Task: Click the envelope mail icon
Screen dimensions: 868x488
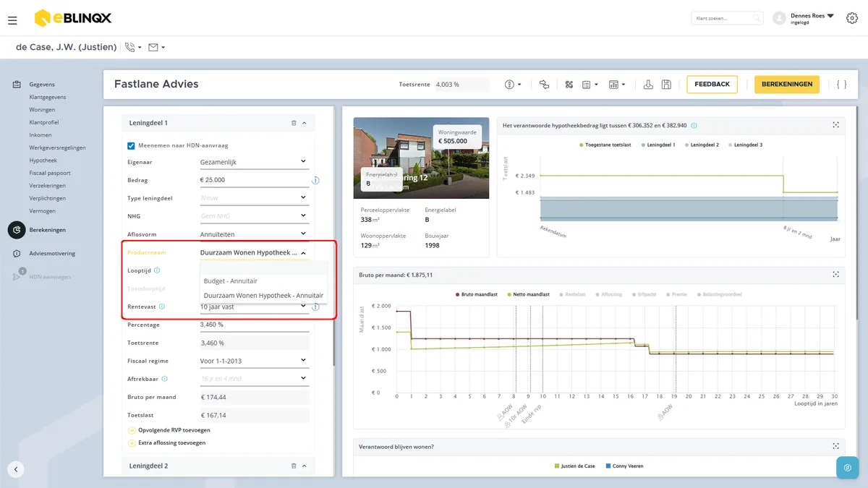Action: pyautogui.click(x=153, y=47)
